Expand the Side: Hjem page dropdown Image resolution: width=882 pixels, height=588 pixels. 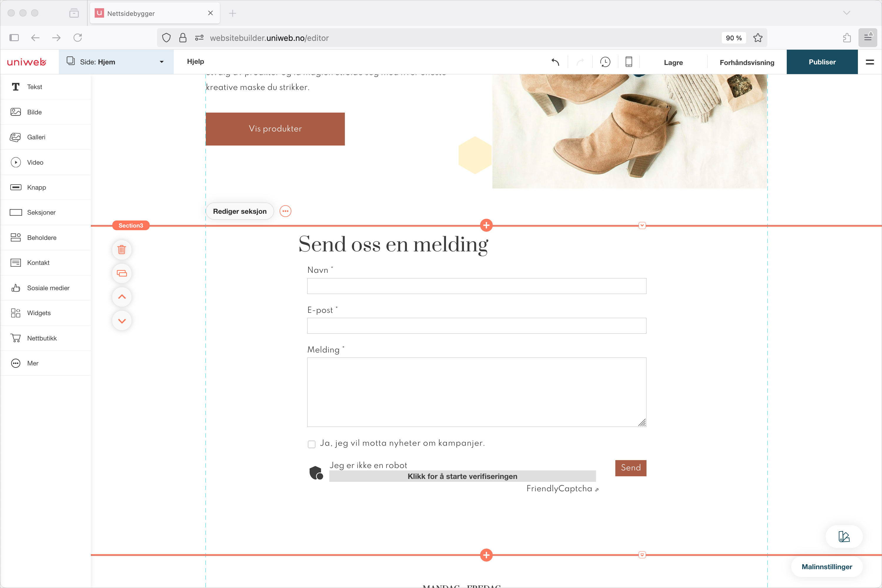116,62
